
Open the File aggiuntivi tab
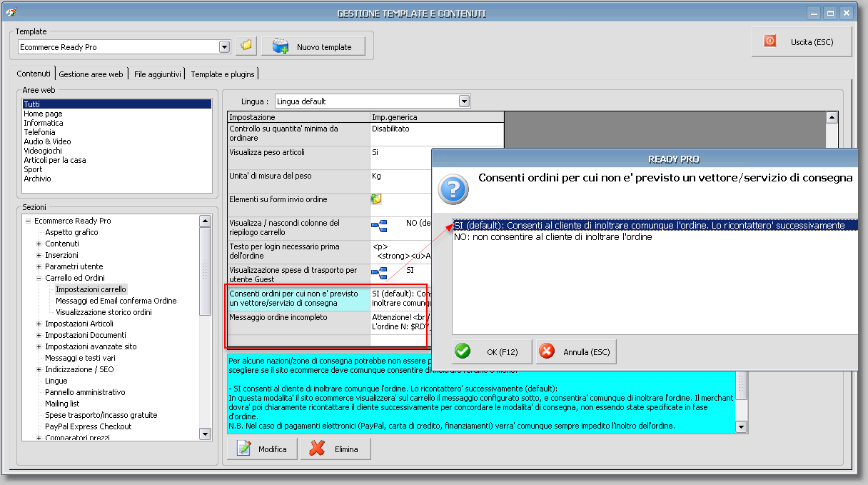157,74
